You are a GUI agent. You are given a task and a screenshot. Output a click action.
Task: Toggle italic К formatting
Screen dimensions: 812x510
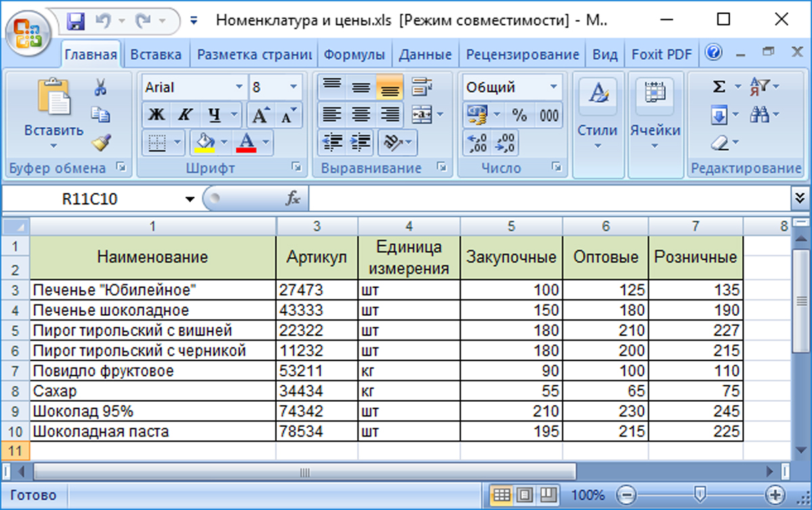(x=185, y=116)
